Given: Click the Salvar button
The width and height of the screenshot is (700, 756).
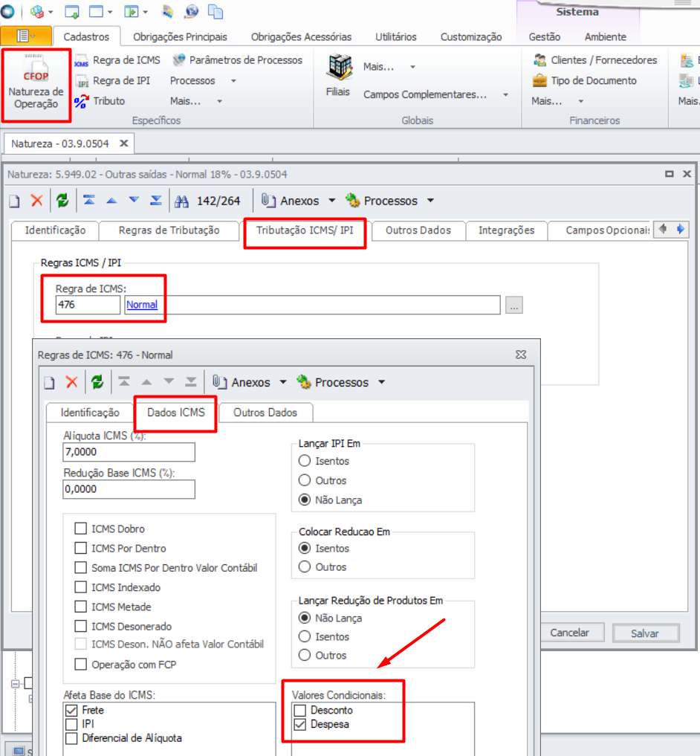Looking at the screenshot, I should click(645, 633).
